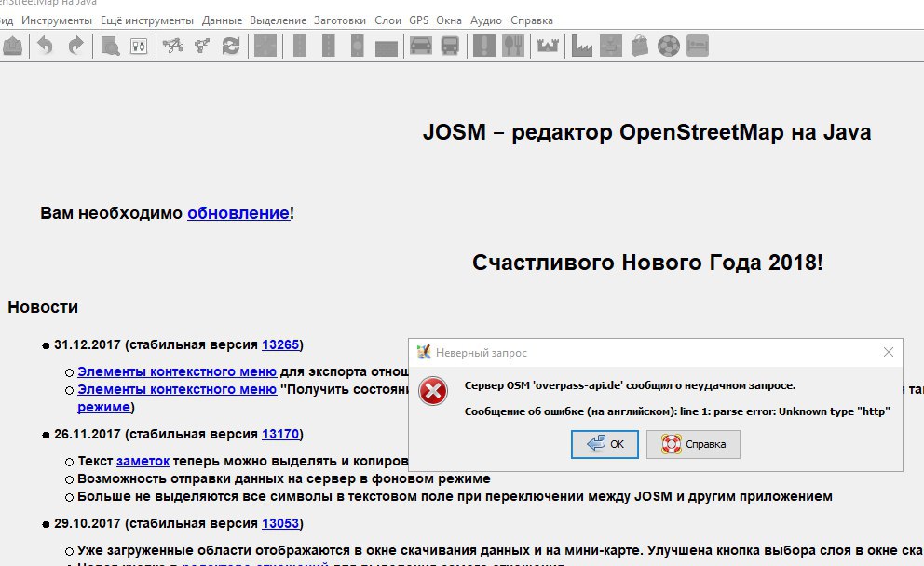Click the red error icon in dialog

click(x=433, y=392)
